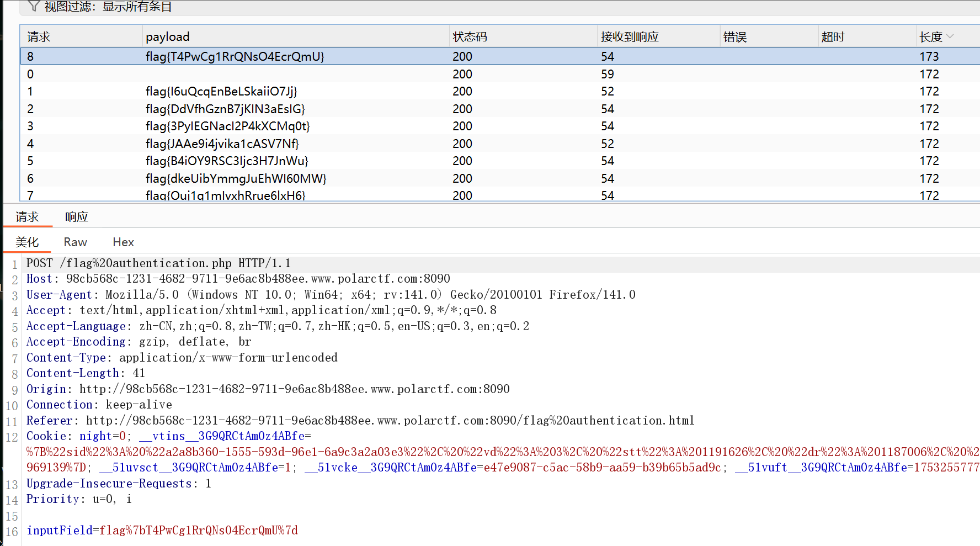Sort results by the 错误 column header
Screen dimensions: 980x546
[x=735, y=37]
